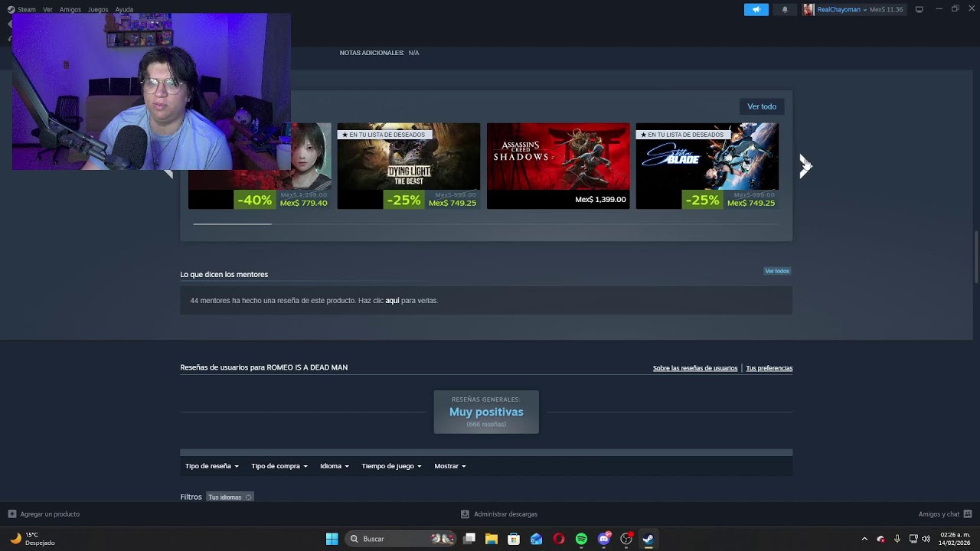Open File Explorer from the taskbar
Screen dimensions: 980x551
tap(492, 539)
